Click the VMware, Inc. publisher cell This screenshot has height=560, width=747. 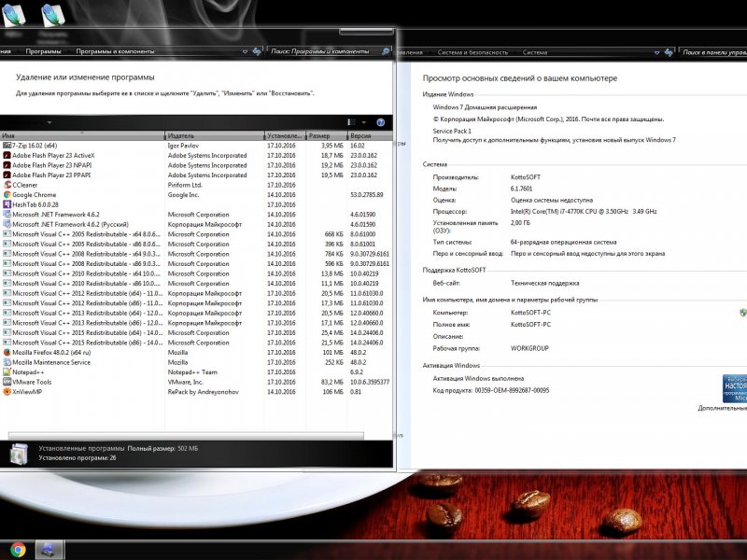185,382
